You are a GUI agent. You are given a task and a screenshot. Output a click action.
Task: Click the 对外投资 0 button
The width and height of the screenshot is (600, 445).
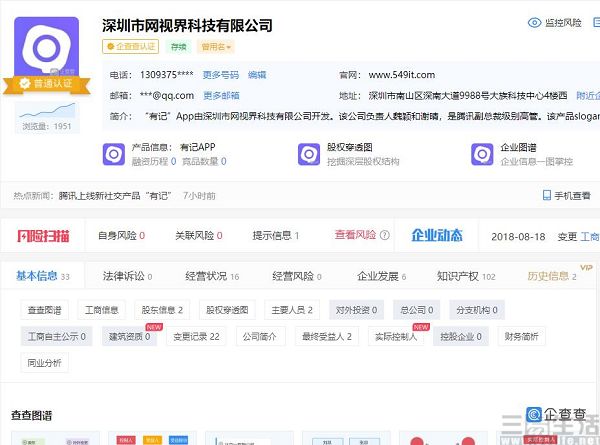pos(356,310)
